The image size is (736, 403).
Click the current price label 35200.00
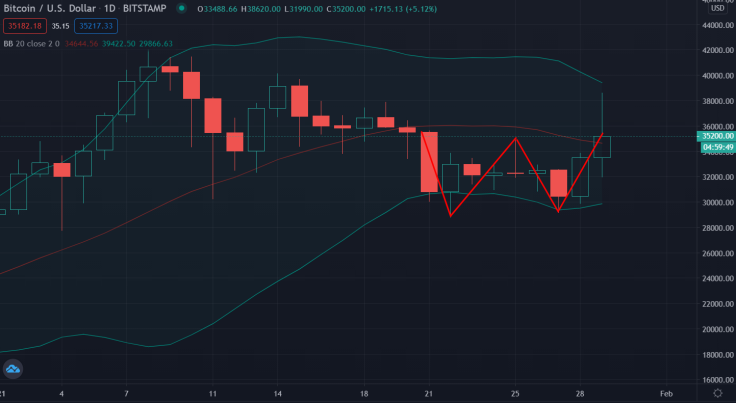[x=717, y=136]
